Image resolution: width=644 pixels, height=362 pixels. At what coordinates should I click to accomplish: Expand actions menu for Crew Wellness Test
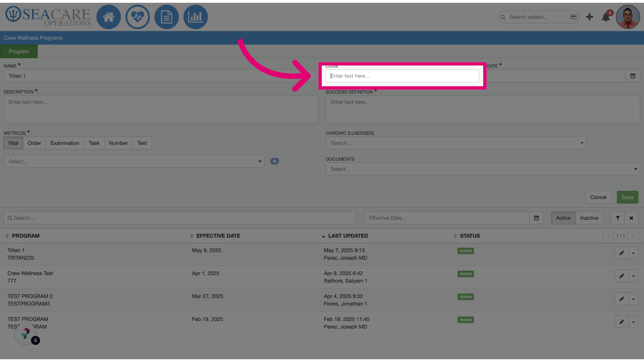tap(633, 276)
